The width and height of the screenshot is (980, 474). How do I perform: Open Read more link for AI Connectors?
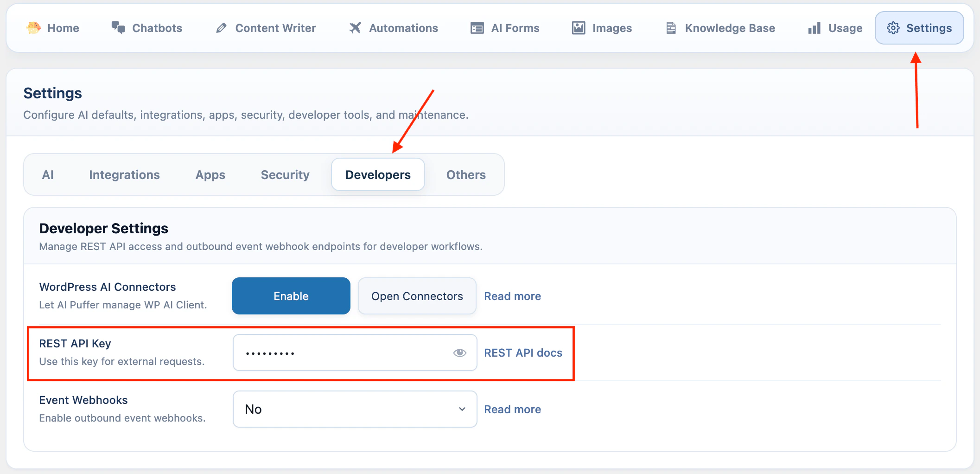point(513,296)
